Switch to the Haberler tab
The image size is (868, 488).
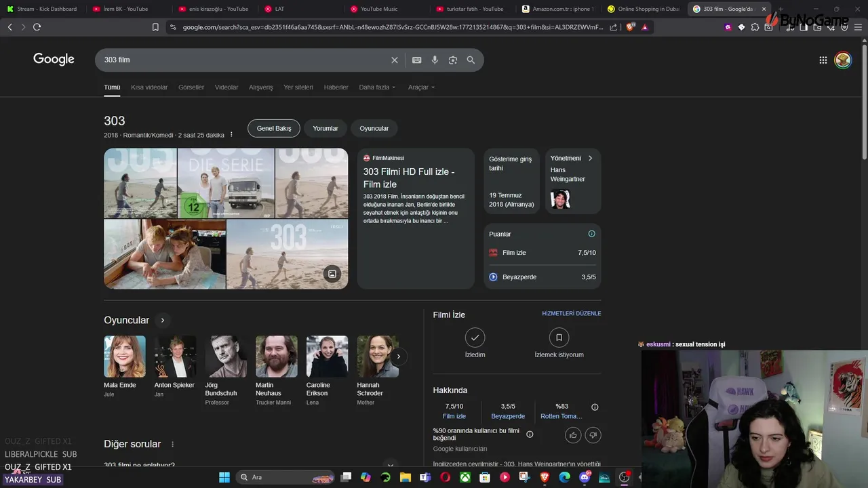pyautogui.click(x=336, y=87)
